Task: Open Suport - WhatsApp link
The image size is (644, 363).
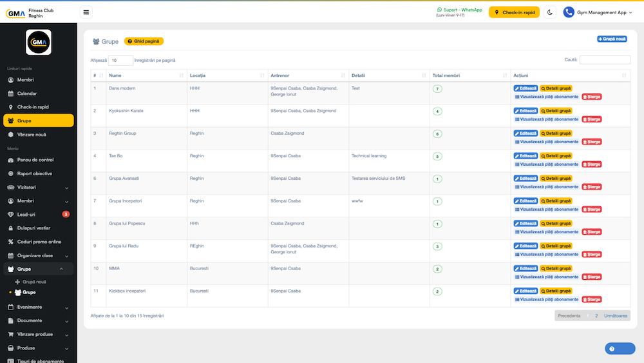Action: 460,10
